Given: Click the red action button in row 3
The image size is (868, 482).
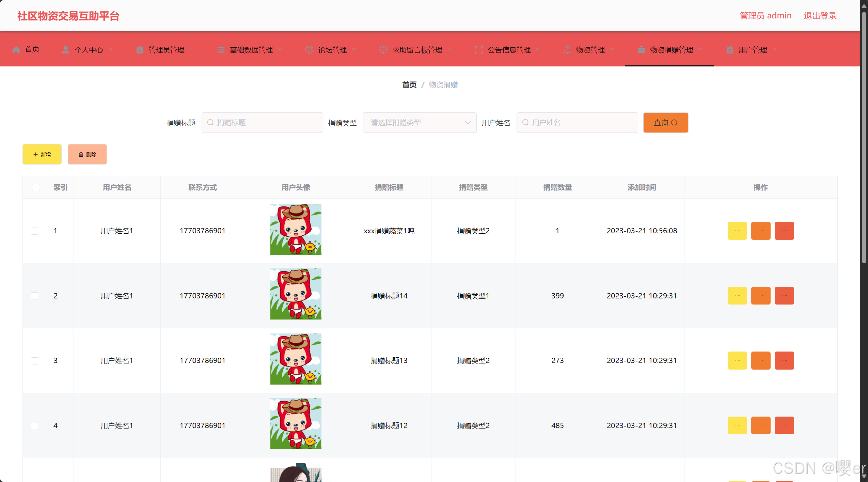Looking at the screenshot, I should pyautogui.click(x=784, y=360).
